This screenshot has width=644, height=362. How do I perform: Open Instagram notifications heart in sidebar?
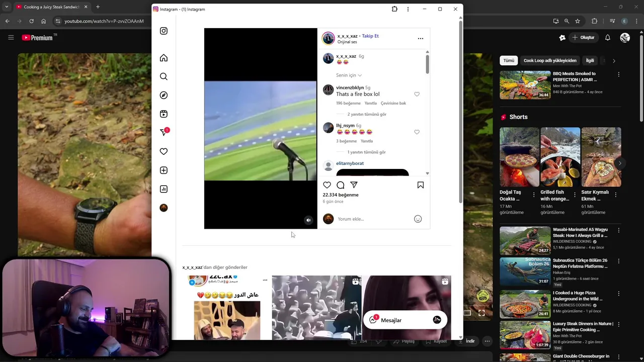tap(164, 151)
